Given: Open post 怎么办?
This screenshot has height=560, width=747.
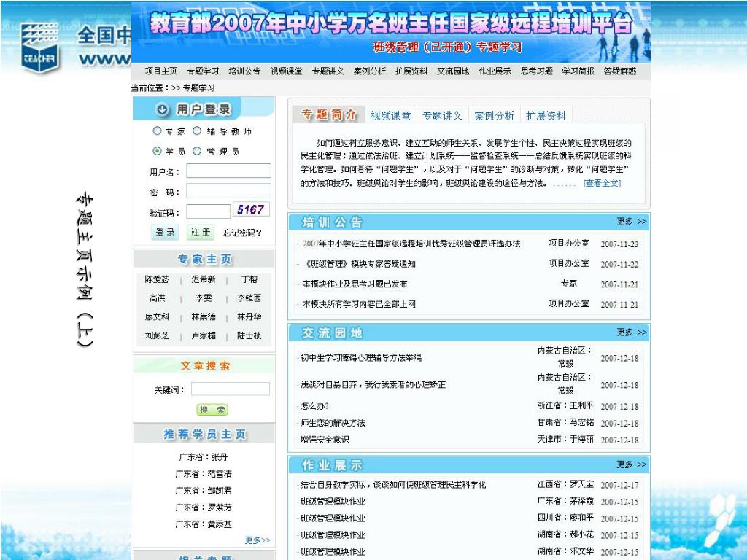Looking at the screenshot, I should (x=314, y=406).
